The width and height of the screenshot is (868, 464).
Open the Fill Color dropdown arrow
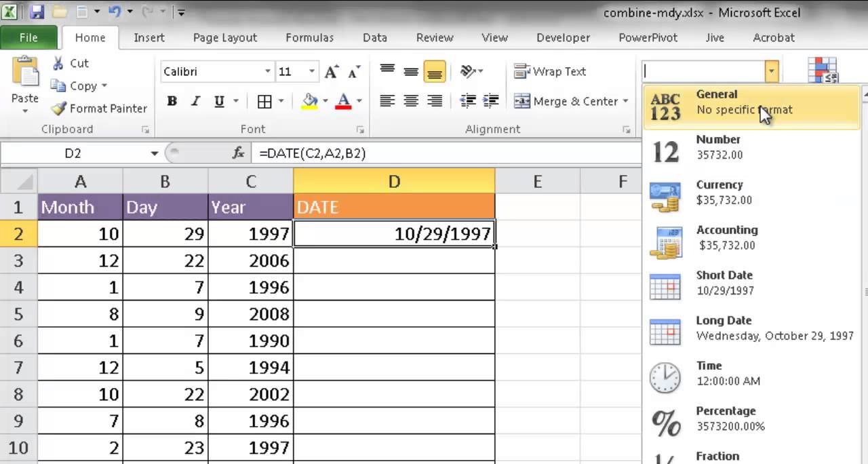[325, 102]
